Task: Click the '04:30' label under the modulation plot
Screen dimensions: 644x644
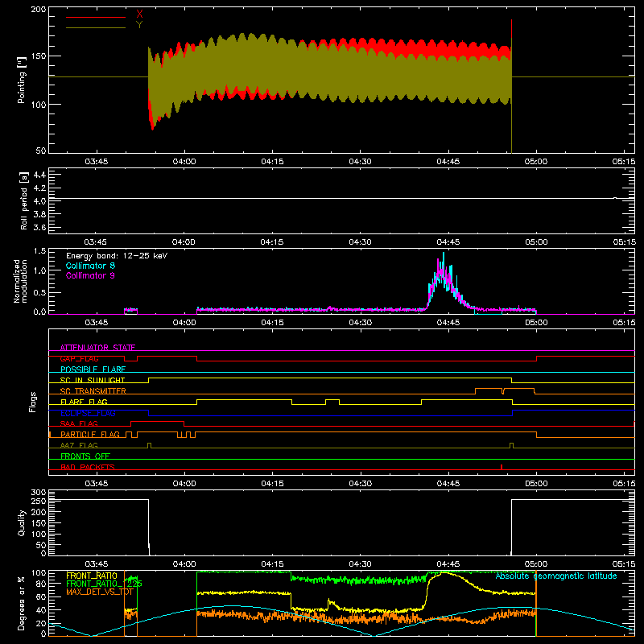Action: (x=360, y=323)
